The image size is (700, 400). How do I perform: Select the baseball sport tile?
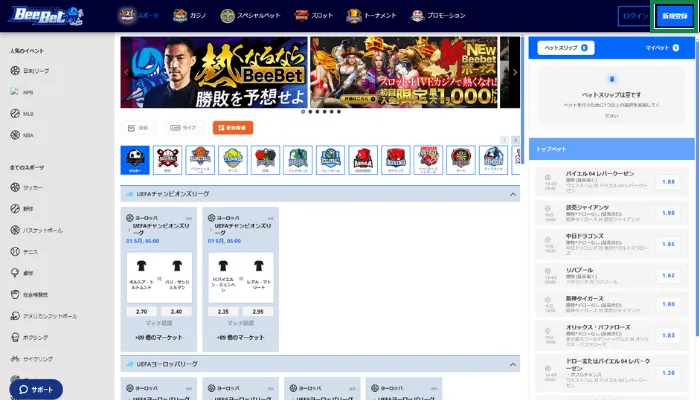click(x=167, y=160)
